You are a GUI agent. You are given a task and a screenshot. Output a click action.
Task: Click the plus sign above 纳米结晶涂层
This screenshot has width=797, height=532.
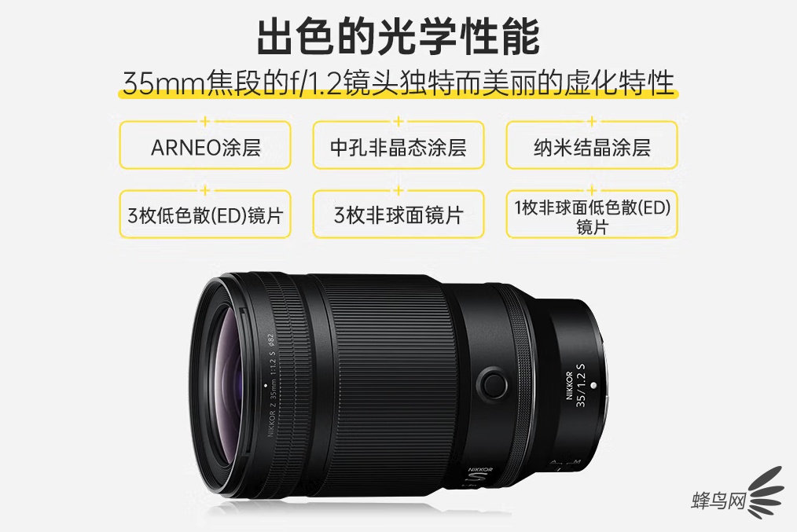click(x=592, y=121)
